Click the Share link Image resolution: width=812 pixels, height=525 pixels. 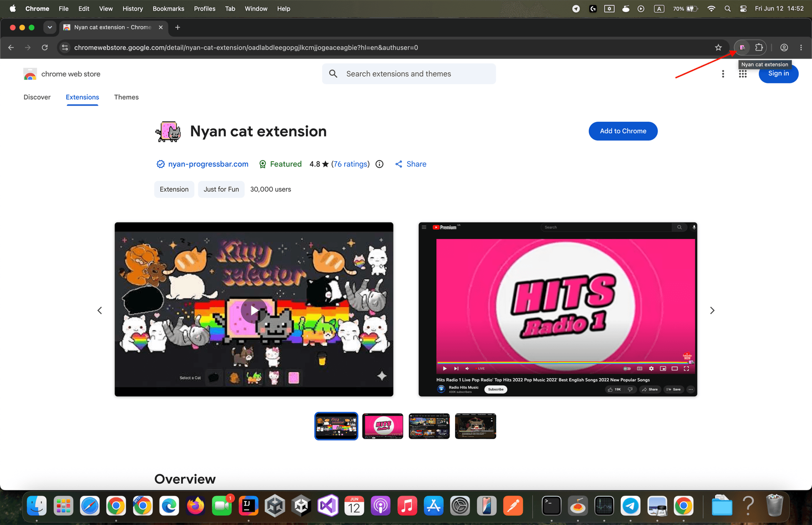[x=411, y=164]
